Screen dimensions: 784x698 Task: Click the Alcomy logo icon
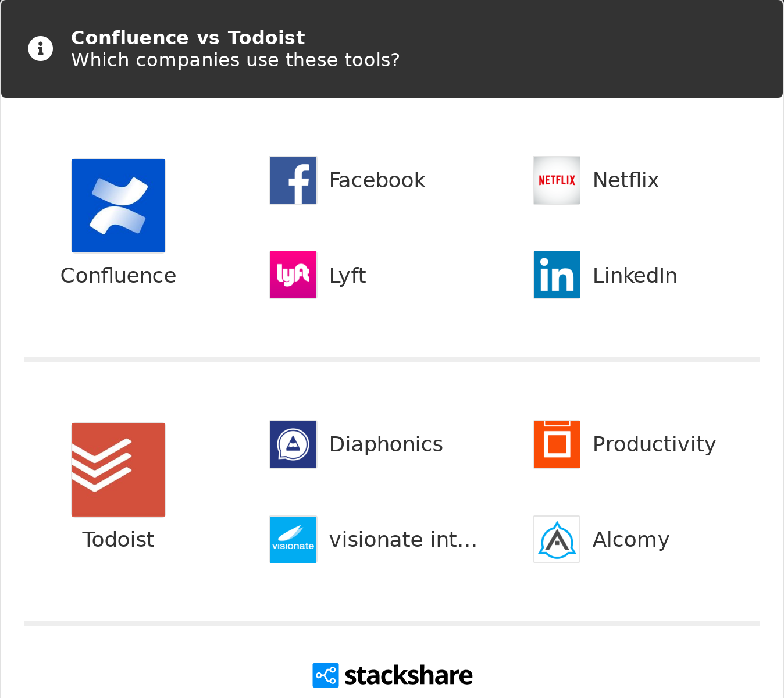tap(557, 540)
